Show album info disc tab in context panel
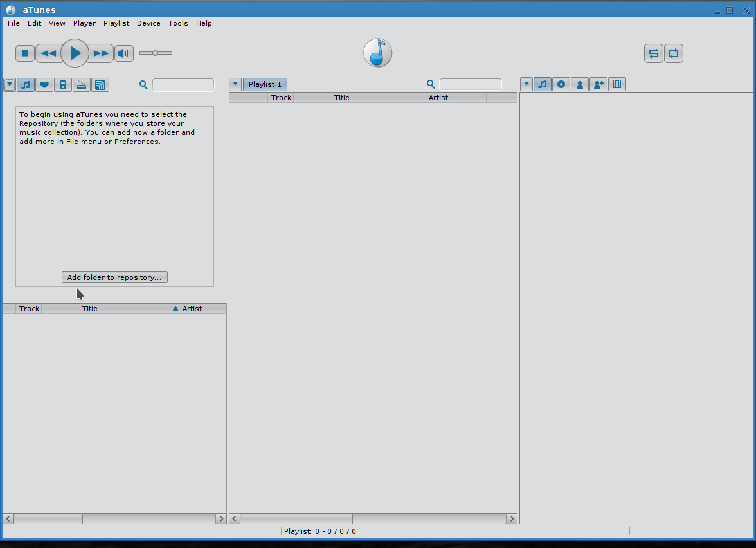 tap(561, 84)
